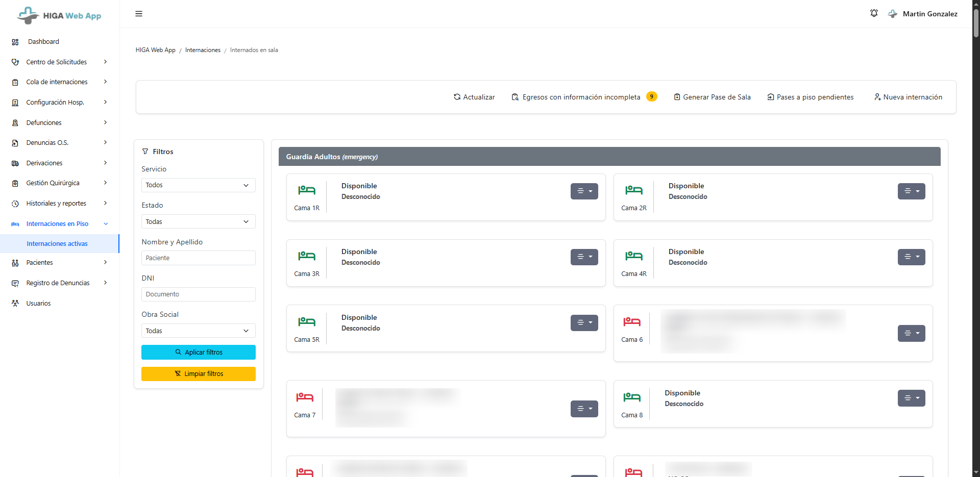The height and width of the screenshot is (477, 980).
Task: Open the actions dropdown for Cama 6
Action: (x=912, y=334)
